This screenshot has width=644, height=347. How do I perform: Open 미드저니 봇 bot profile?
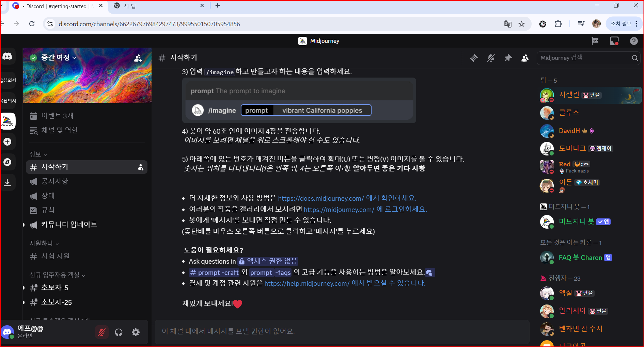tap(591, 222)
